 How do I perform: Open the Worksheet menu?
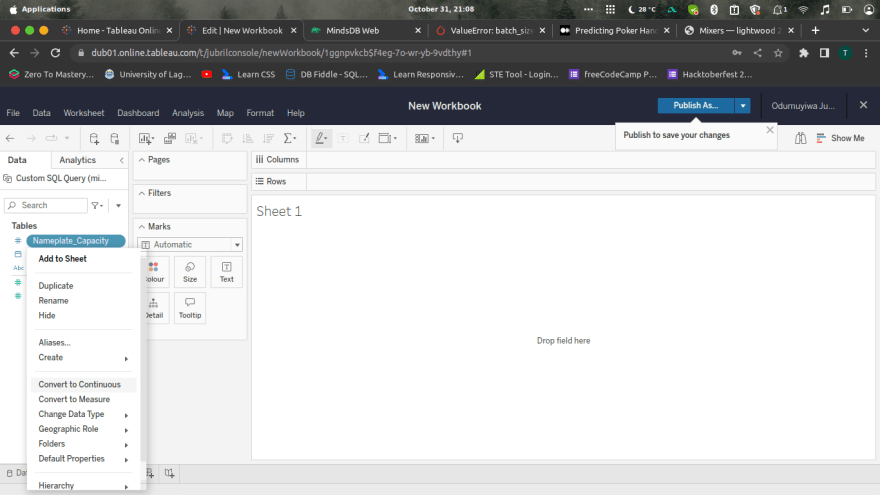(x=84, y=113)
